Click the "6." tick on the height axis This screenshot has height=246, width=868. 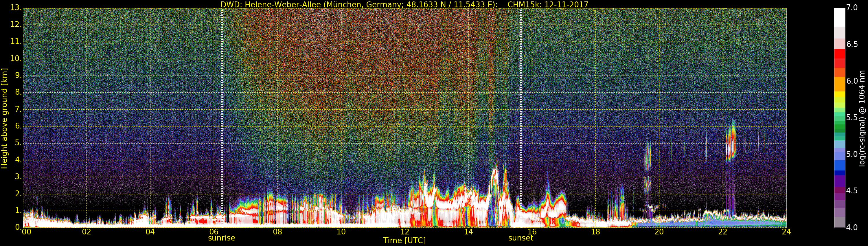coord(18,126)
